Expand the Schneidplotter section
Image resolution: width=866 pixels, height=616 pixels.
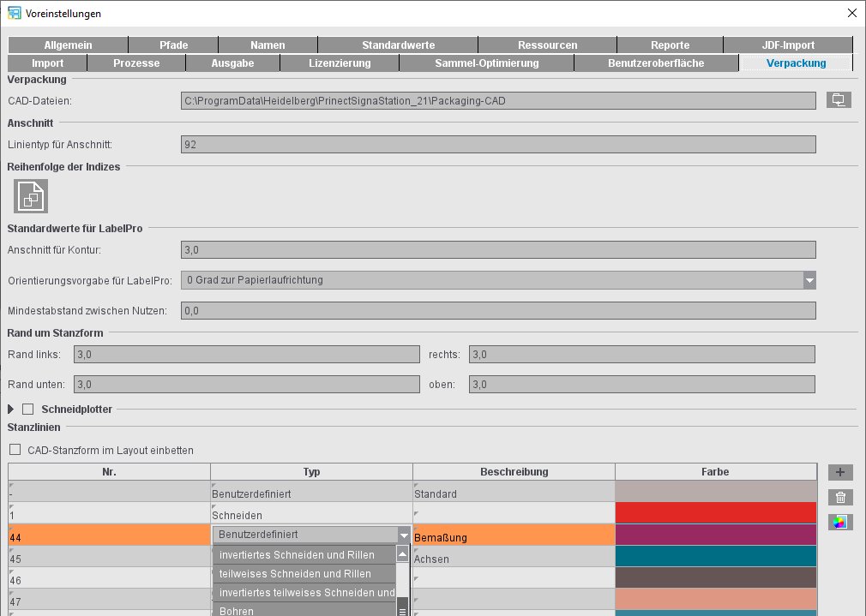pyautogui.click(x=10, y=409)
